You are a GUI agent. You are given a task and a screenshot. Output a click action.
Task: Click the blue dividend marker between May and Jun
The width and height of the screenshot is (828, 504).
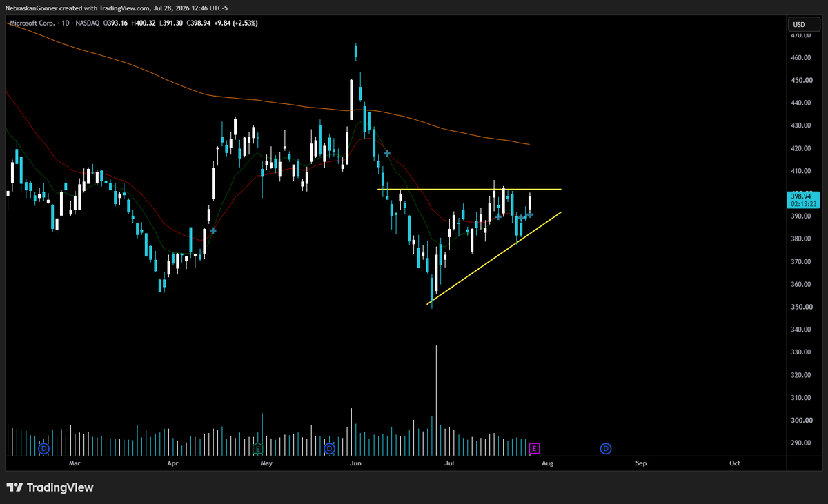(329, 448)
